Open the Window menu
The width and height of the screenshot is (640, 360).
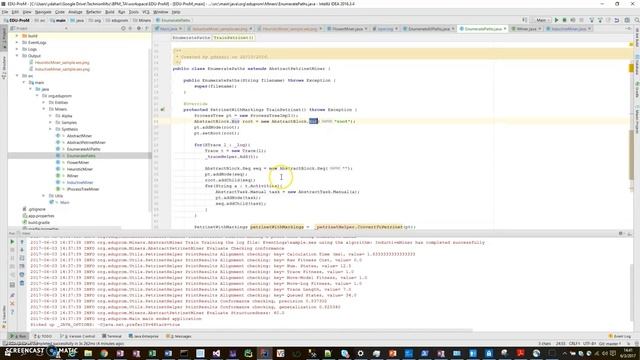(x=160, y=12)
